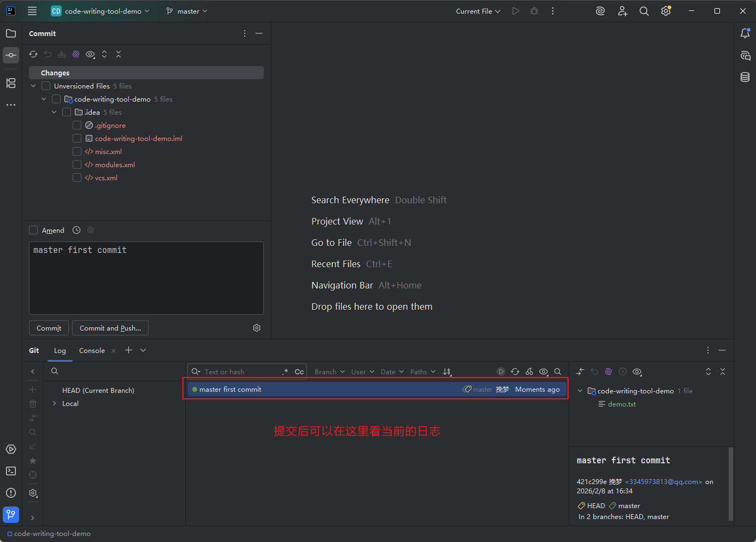Open the Database tool window icon
The width and height of the screenshot is (756, 542).
click(745, 77)
